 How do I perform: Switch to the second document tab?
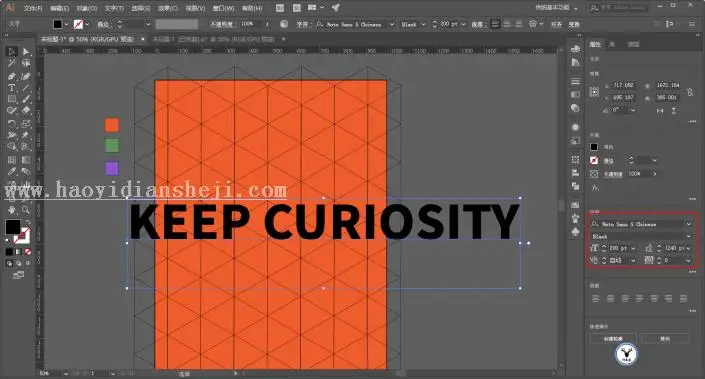point(214,39)
